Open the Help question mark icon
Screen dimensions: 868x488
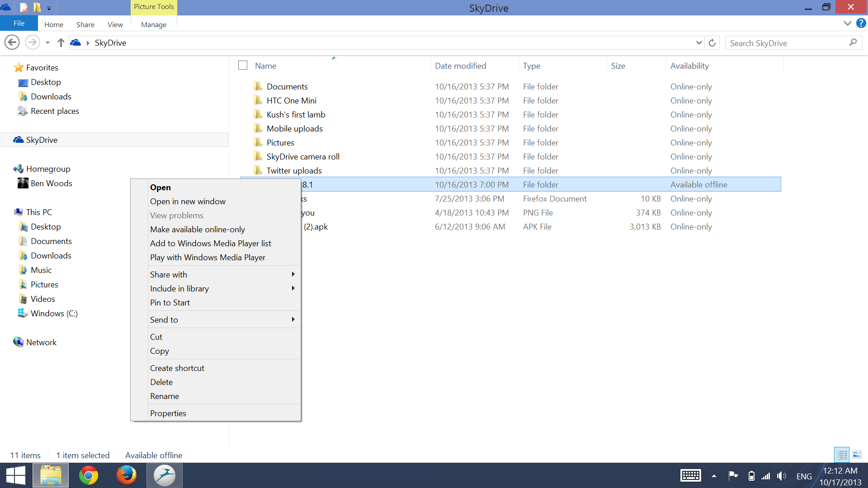861,23
